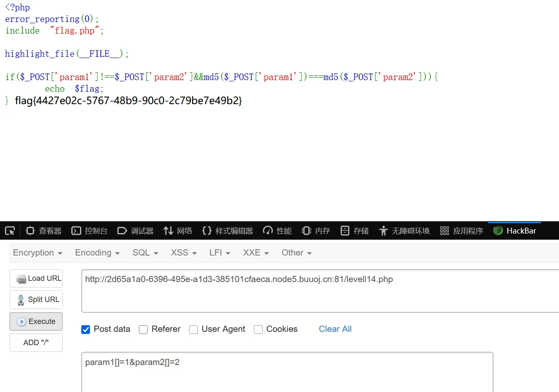
Task: Open the Memory (内存) panel
Action: point(316,231)
